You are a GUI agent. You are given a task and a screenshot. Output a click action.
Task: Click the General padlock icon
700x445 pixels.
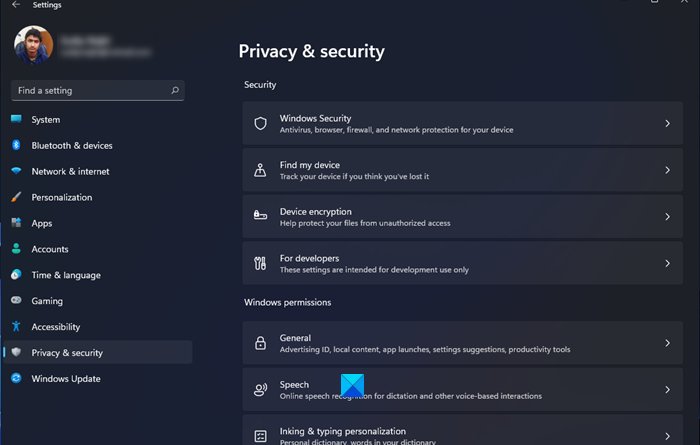tap(260, 343)
